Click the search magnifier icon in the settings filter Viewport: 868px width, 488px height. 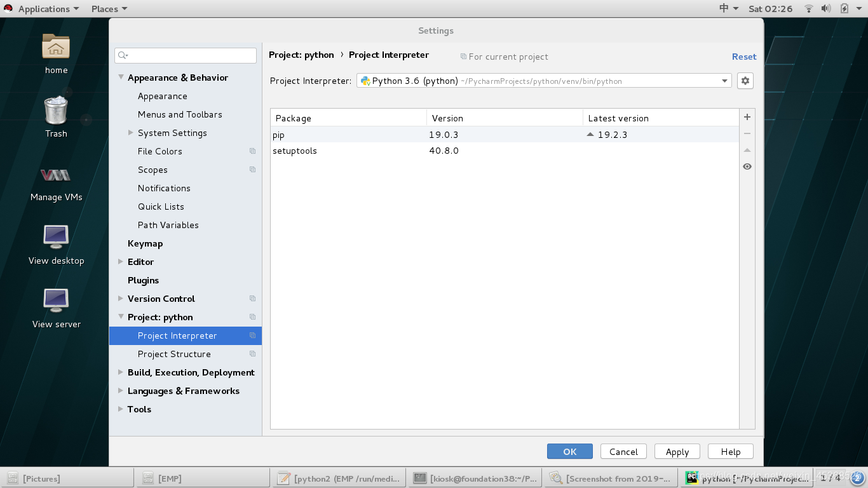(123, 55)
